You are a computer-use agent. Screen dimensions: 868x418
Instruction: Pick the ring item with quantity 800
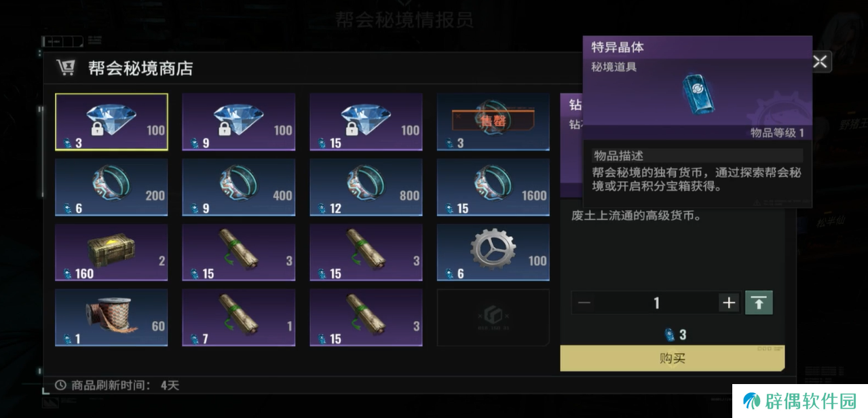366,187
